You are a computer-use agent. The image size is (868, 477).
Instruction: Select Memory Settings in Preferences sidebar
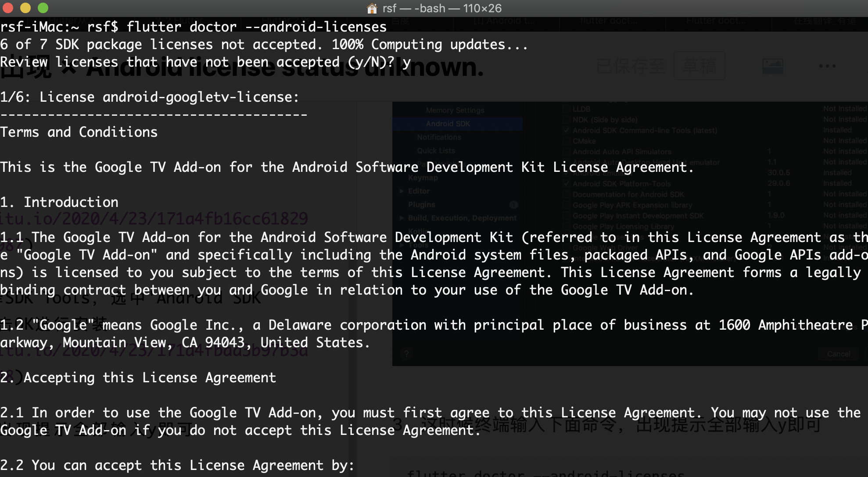(455, 110)
